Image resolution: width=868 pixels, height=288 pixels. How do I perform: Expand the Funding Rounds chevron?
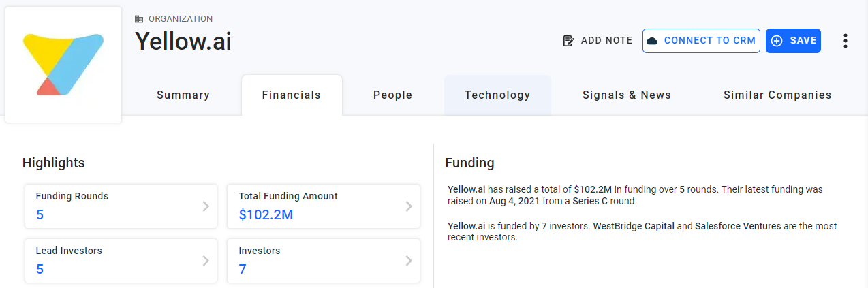coord(206,206)
